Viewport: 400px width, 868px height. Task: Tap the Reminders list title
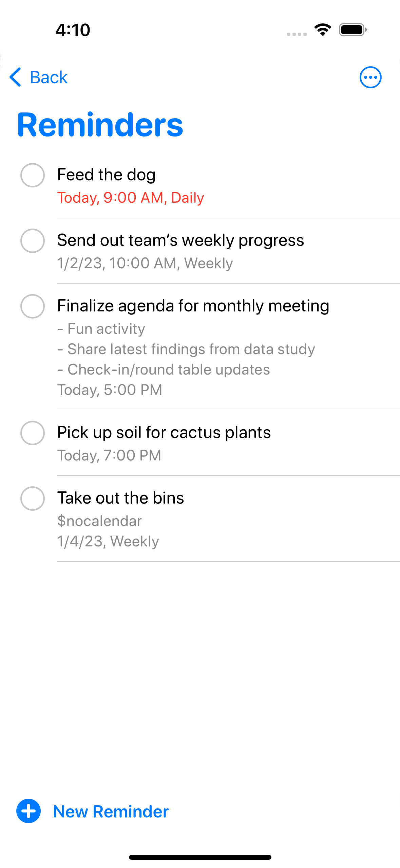tap(100, 125)
